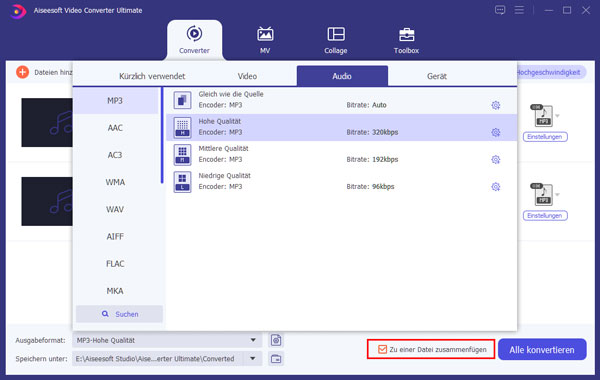Image resolution: width=600 pixels, height=380 pixels.
Task: Open the Collage icon
Action: point(336,34)
